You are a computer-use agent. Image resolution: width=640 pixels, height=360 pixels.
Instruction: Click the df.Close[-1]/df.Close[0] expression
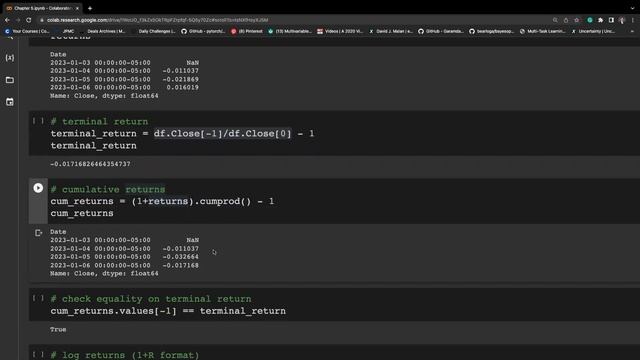tap(222, 133)
